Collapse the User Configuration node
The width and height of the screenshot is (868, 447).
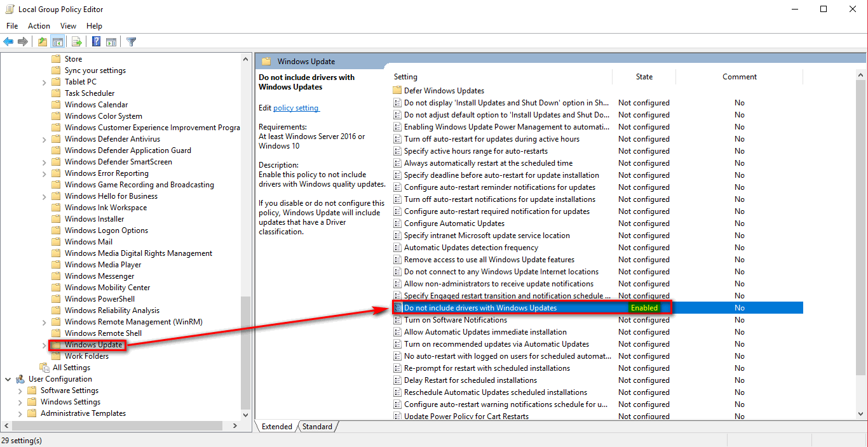[8, 379]
